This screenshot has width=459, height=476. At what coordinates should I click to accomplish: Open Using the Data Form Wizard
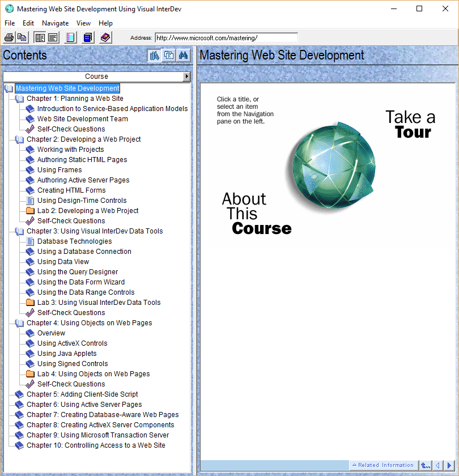click(x=80, y=282)
